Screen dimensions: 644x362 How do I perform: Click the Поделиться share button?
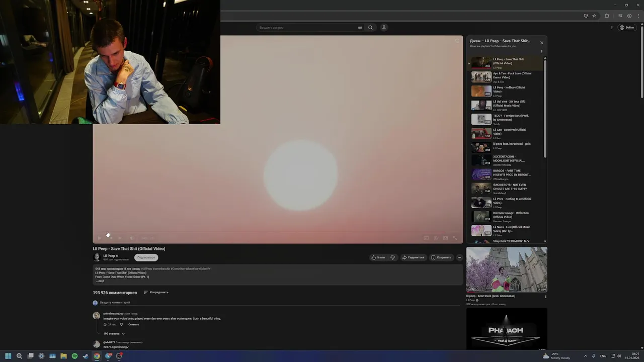click(x=413, y=257)
